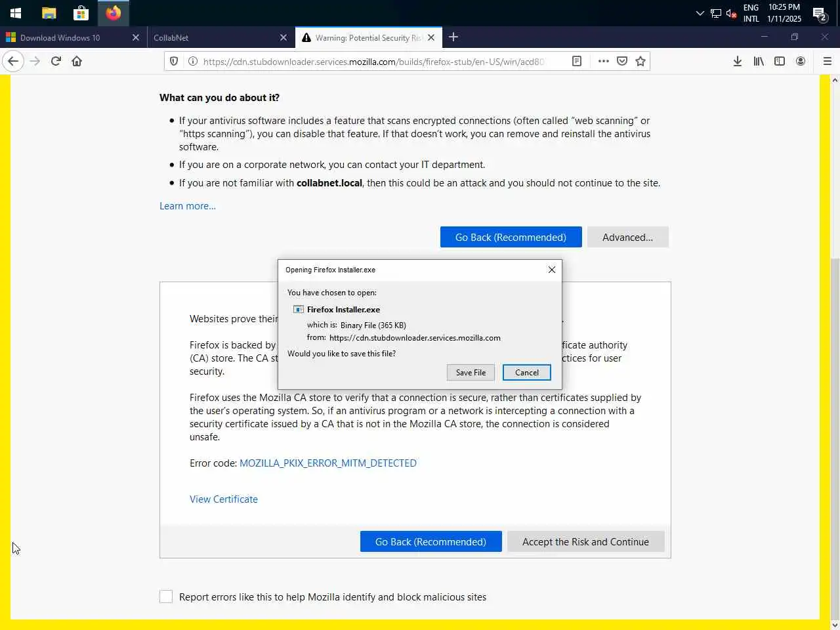Bookmark this page with the star

pos(640,61)
